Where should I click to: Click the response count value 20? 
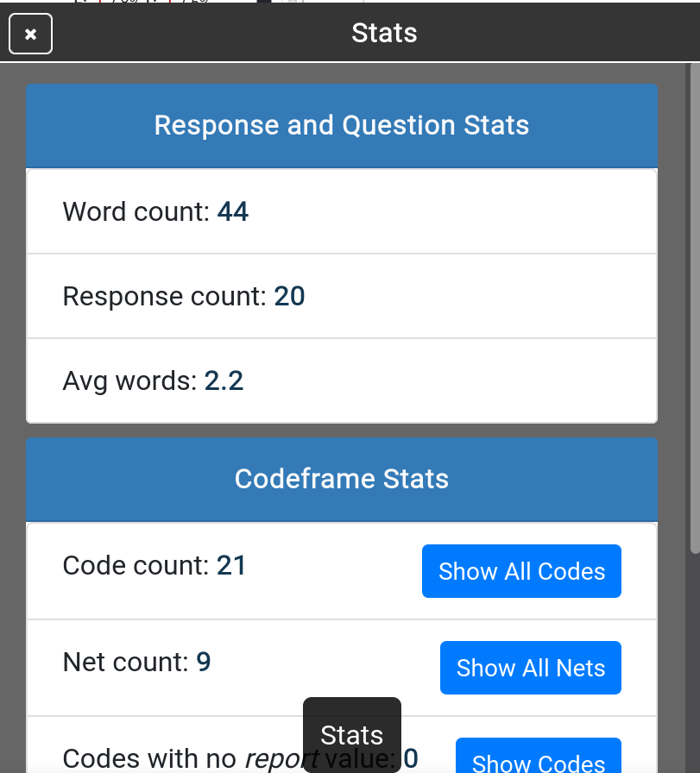click(289, 297)
